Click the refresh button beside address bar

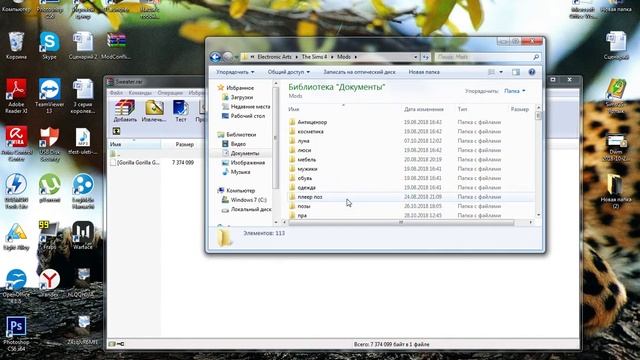(x=426, y=57)
